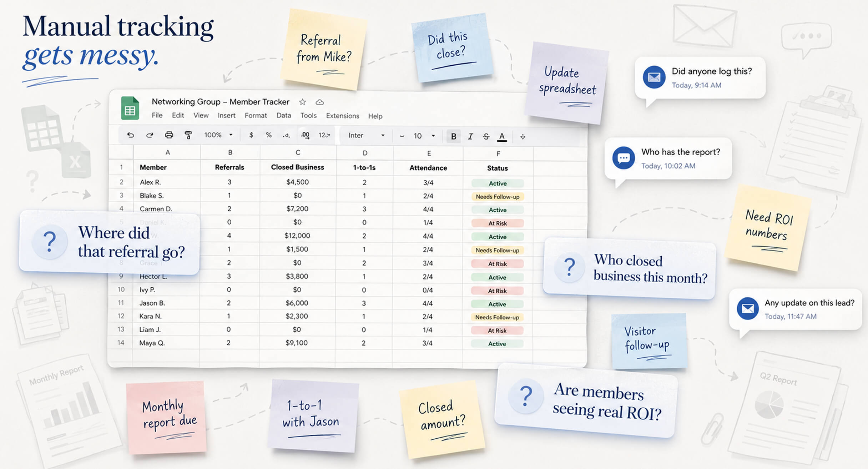Click the print icon
868x469 pixels.
(x=169, y=135)
